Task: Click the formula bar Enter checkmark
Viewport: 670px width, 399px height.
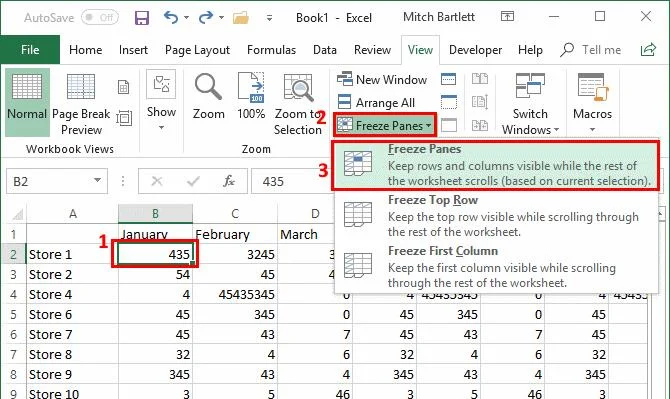Action: point(193,181)
